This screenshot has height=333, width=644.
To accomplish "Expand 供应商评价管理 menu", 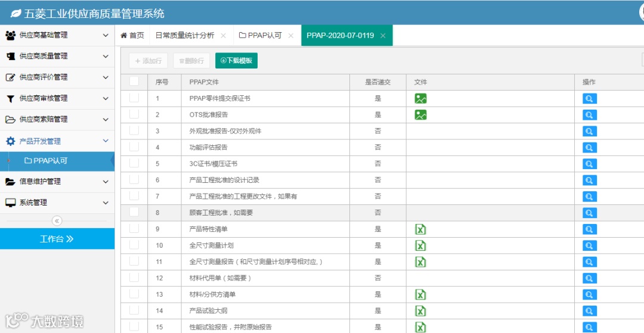I will click(57, 77).
